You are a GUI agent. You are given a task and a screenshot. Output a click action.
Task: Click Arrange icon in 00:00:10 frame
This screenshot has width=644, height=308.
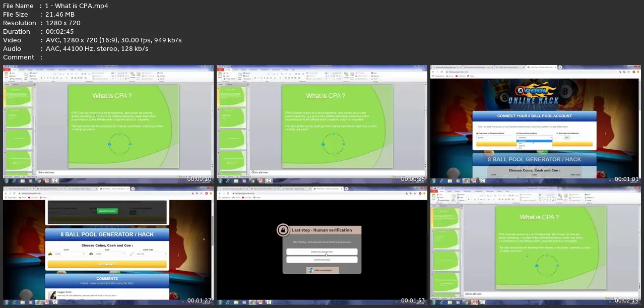click(133, 75)
